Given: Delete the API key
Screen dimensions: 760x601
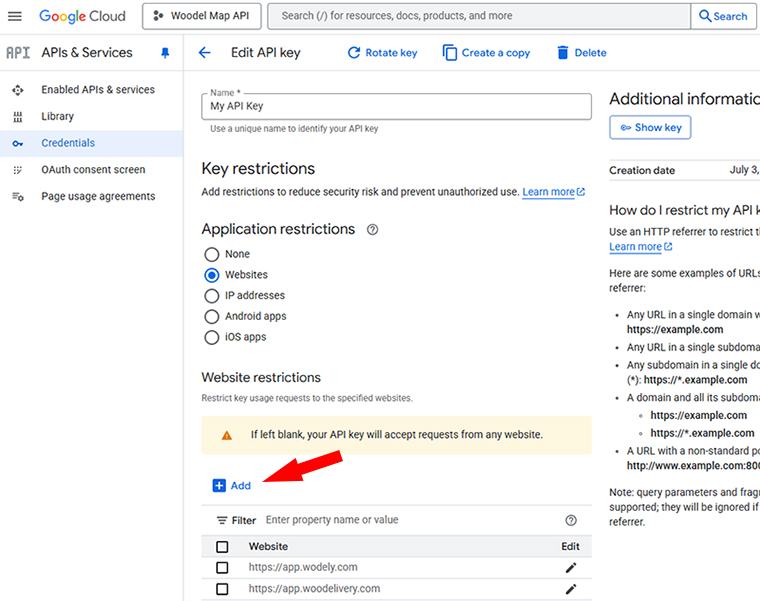Looking at the screenshot, I should point(581,53).
